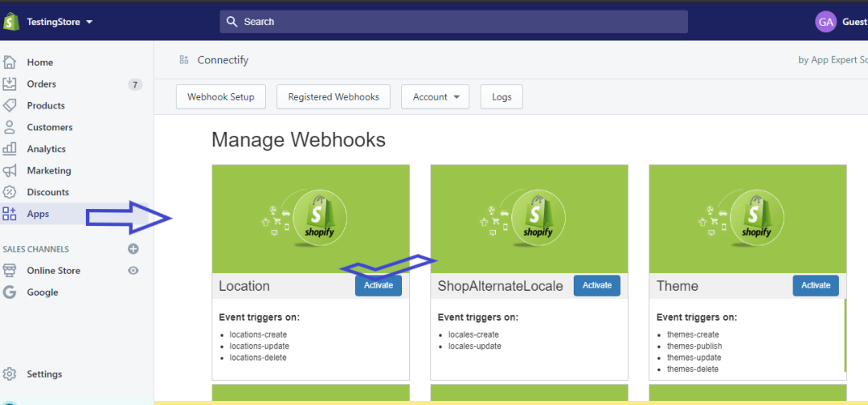This screenshot has width=868, height=405.
Task: Open Analytics in sidebar
Action: [47, 149]
